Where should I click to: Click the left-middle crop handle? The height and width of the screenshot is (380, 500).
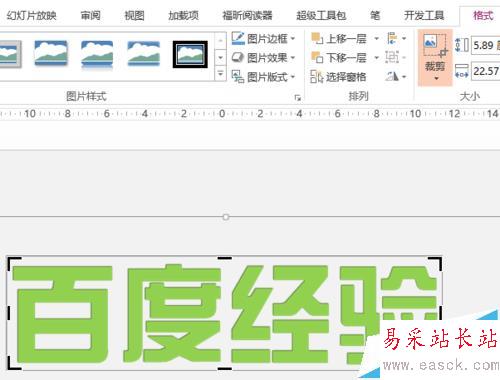[x=9, y=313]
